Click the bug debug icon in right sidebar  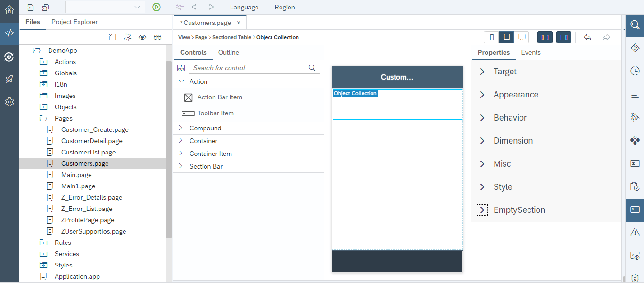coord(635,116)
